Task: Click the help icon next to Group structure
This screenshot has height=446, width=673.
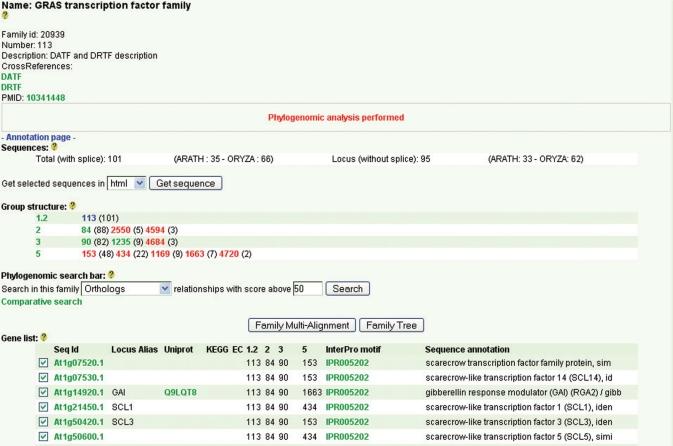Action: click(x=71, y=206)
